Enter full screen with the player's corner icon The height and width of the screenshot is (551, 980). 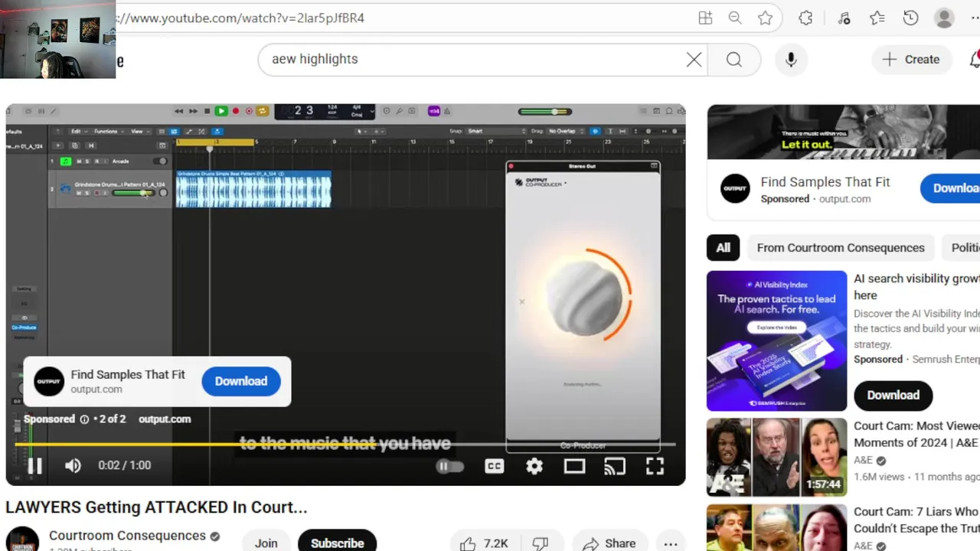[x=655, y=466]
